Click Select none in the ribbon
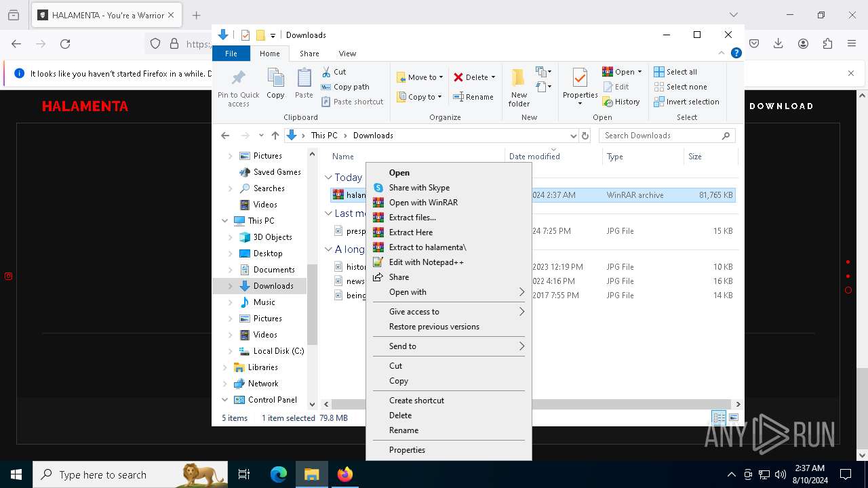Screen dimensions: 868x488 click(680, 87)
